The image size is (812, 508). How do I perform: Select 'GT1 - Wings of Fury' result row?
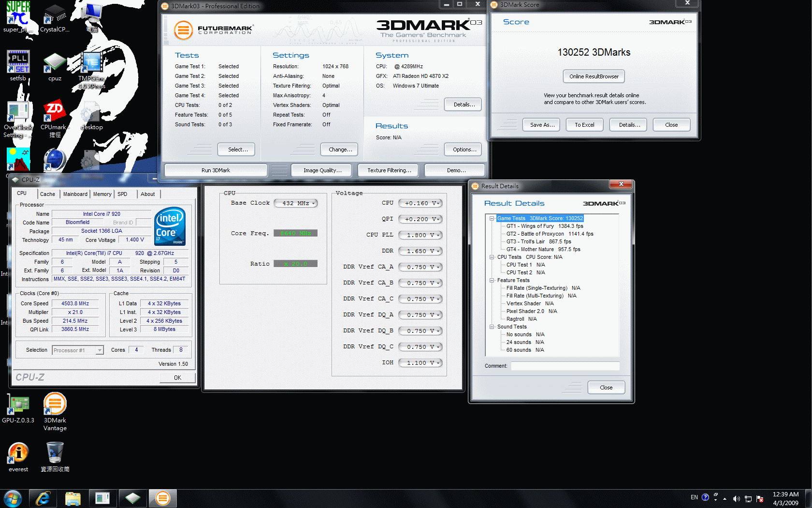(x=545, y=226)
